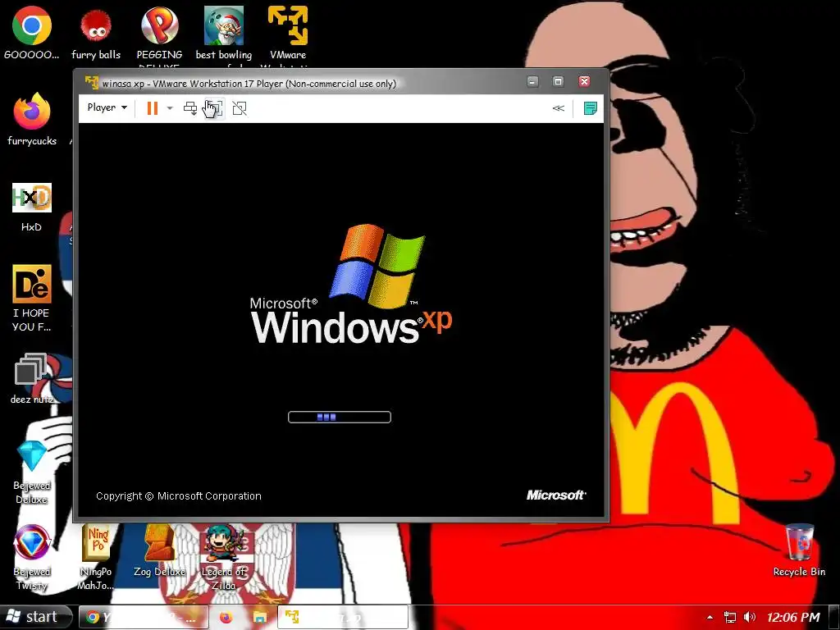Click inside the Windows XP guest screen
This screenshot has width=840, height=630.
tap(340, 321)
